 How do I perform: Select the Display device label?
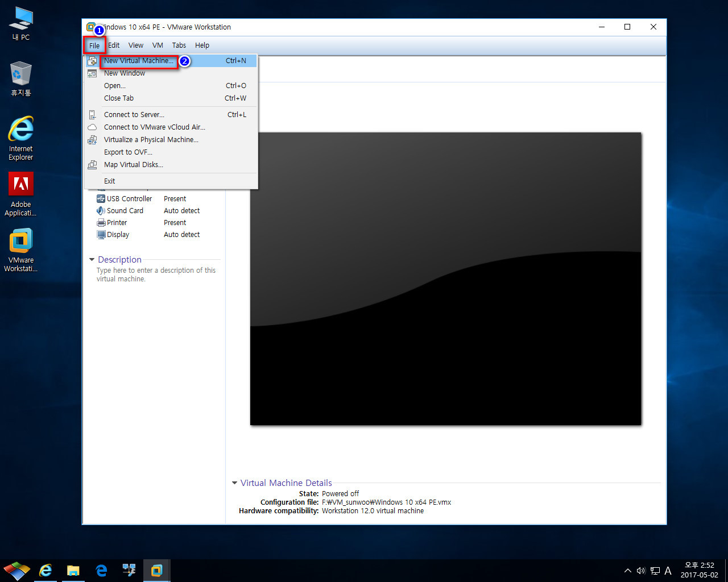[118, 235]
